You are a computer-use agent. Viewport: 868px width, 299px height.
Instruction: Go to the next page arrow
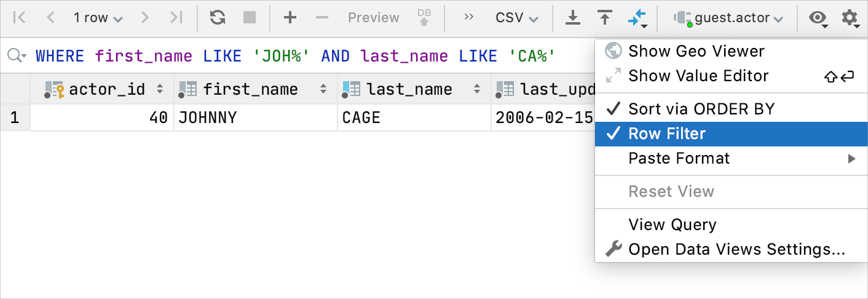[145, 18]
